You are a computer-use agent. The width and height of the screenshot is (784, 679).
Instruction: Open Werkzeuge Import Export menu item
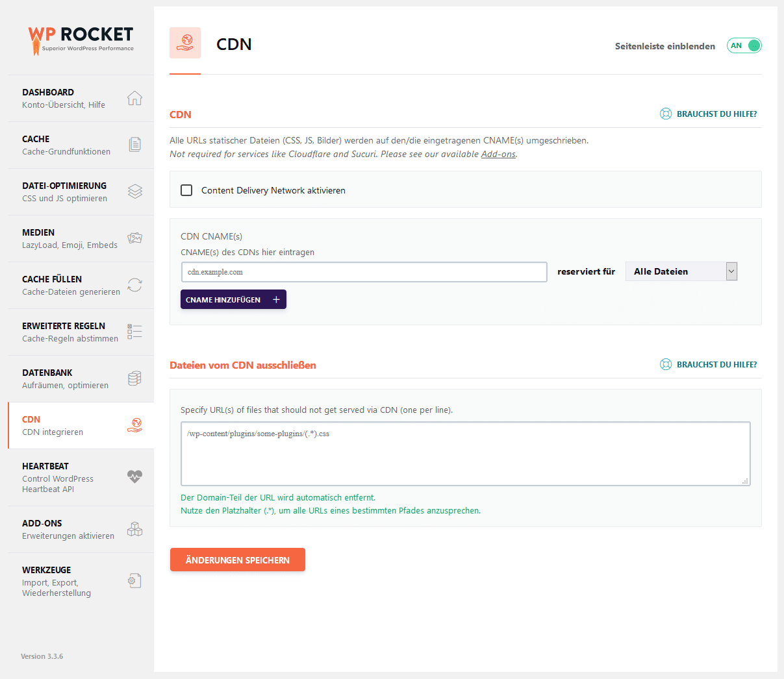point(81,581)
